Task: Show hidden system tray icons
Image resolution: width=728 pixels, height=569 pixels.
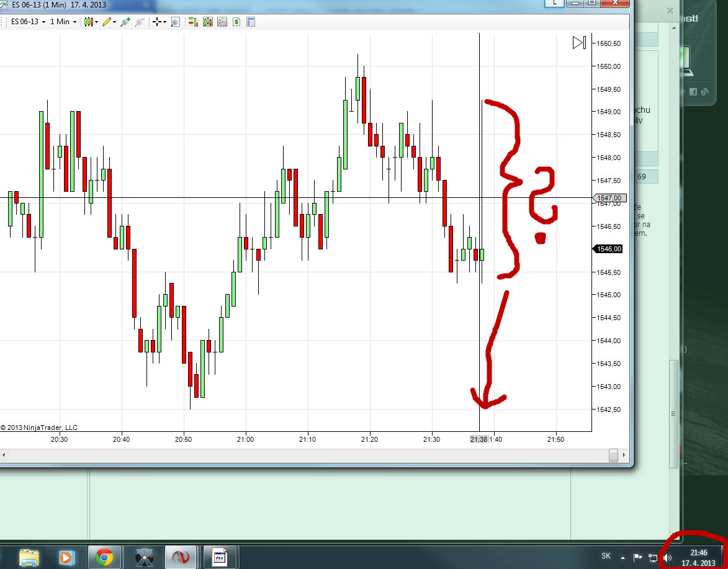Action: pyautogui.click(x=622, y=557)
